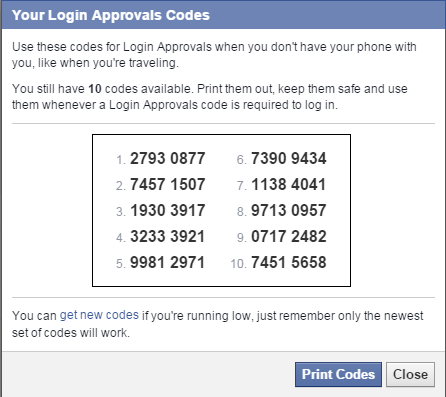
Task: Select code 5: 9981 2971
Action: click(167, 262)
